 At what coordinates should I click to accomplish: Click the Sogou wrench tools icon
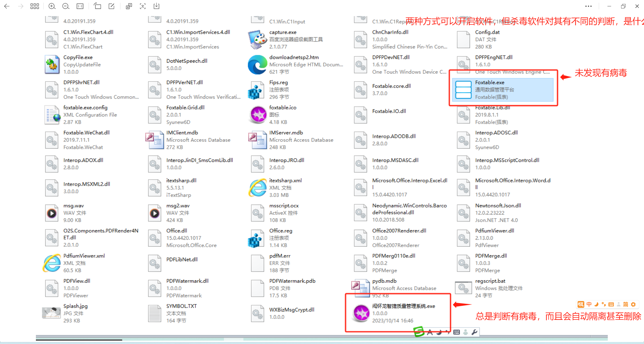[474, 332]
